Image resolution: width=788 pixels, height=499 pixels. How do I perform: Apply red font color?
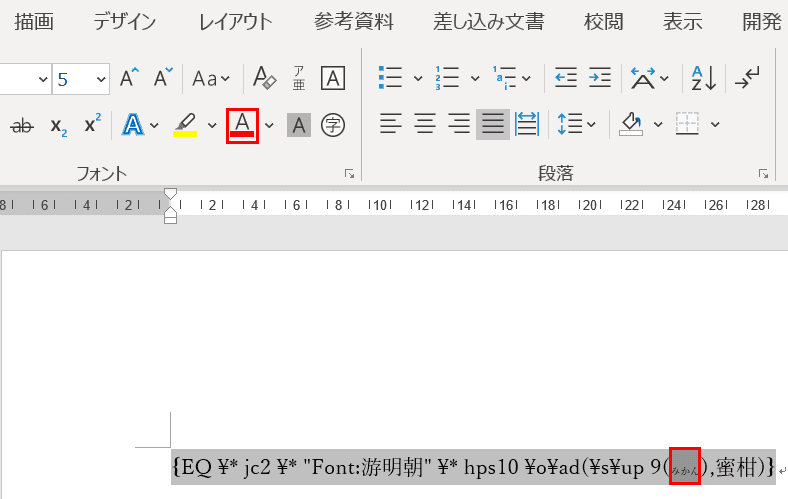pyautogui.click(x=242, y=126)
